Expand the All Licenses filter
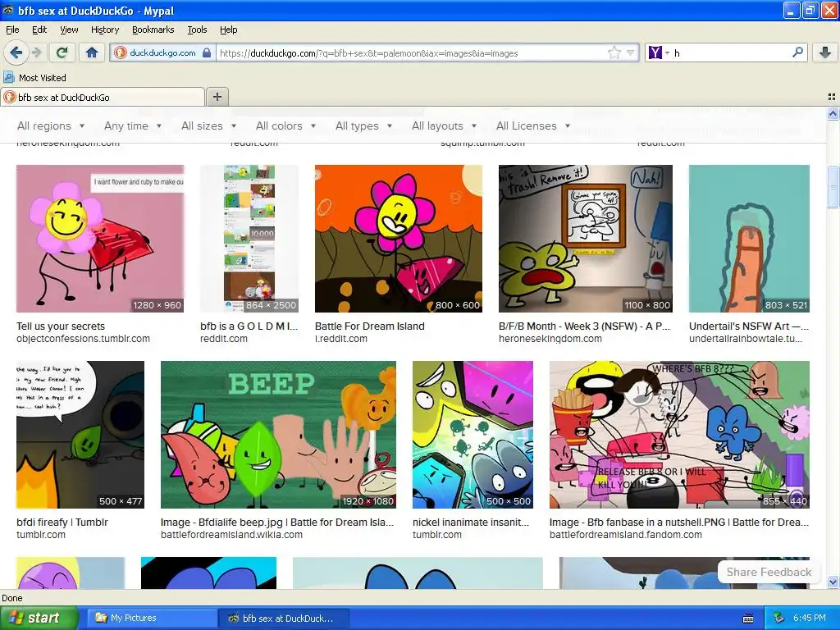This screenshot has height=630, width=840. (533, 126)
